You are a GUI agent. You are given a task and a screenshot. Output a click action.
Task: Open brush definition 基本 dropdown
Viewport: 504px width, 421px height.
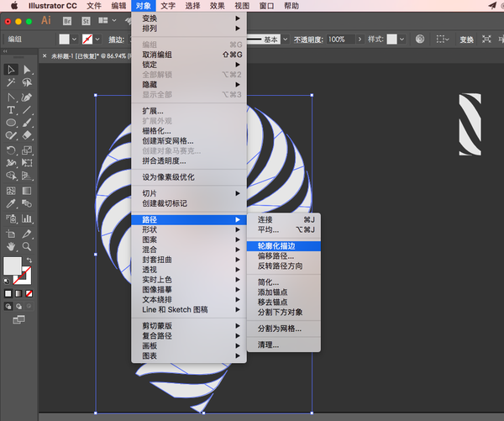(286, 39)
